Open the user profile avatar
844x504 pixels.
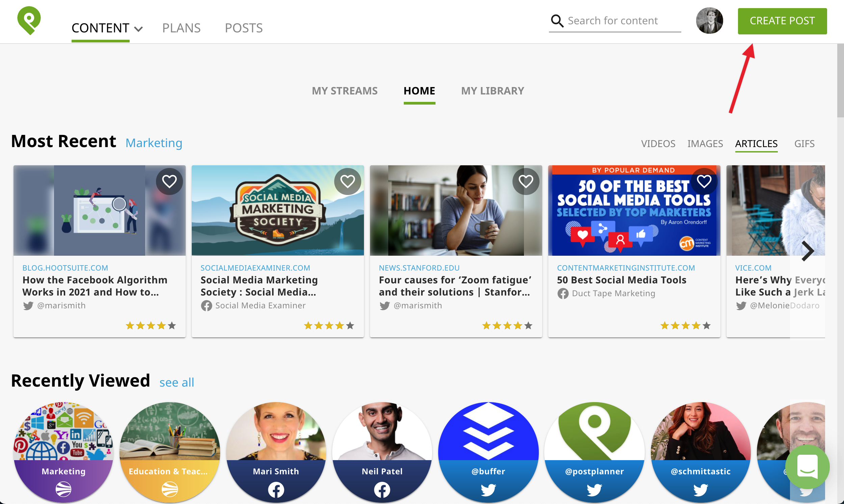pos(709,21)
